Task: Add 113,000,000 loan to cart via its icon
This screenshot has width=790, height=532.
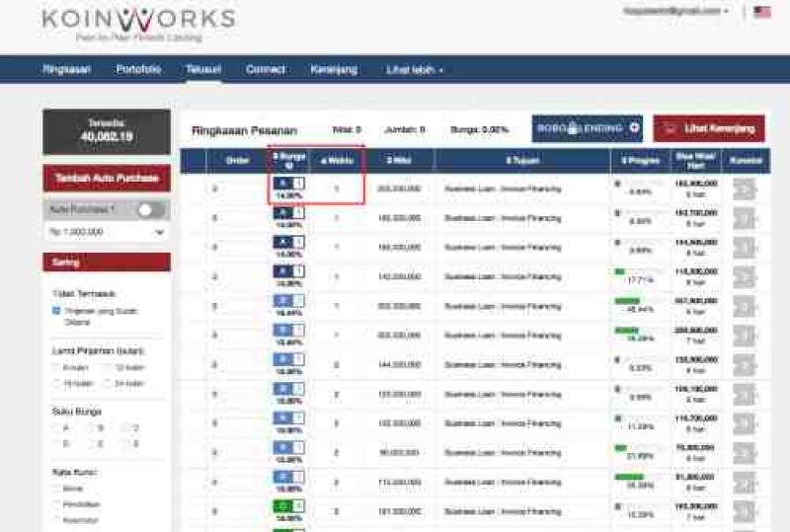Action: coord(745,483)
